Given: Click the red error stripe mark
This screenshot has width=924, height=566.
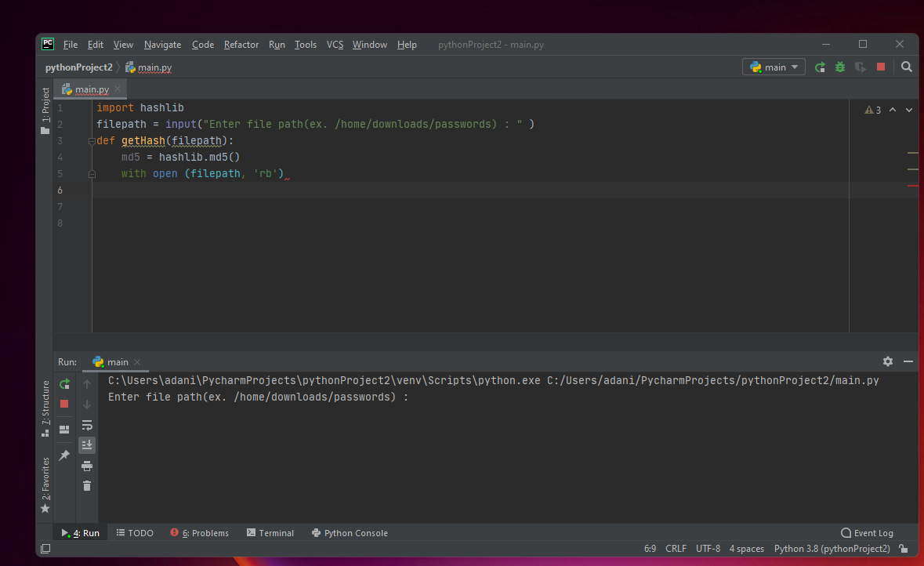Looking at the screenshot, I should (913, 186).
